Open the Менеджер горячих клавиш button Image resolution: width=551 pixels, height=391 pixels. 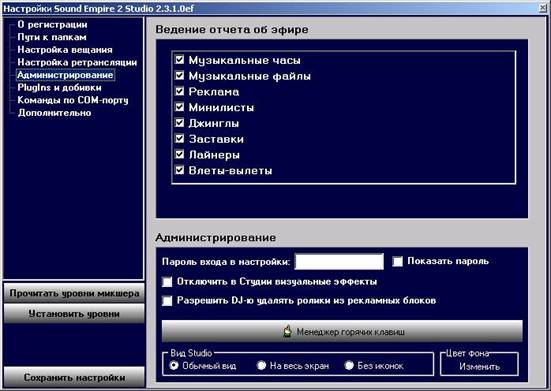pyautogui.click(x=342, y=331)
